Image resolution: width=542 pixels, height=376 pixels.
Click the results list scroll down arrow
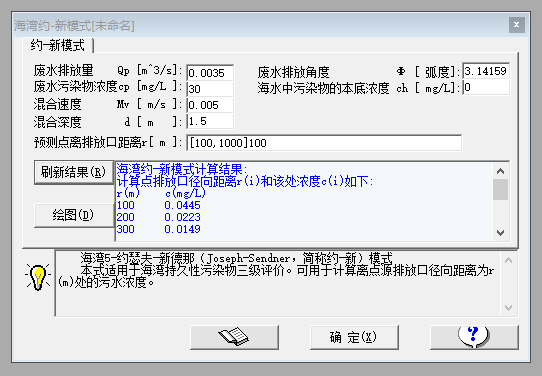[501, 233]
